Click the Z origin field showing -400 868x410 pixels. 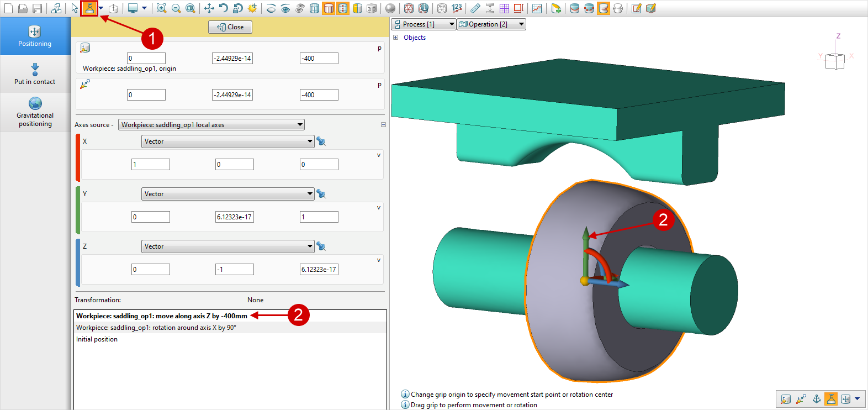click(319, 59)
